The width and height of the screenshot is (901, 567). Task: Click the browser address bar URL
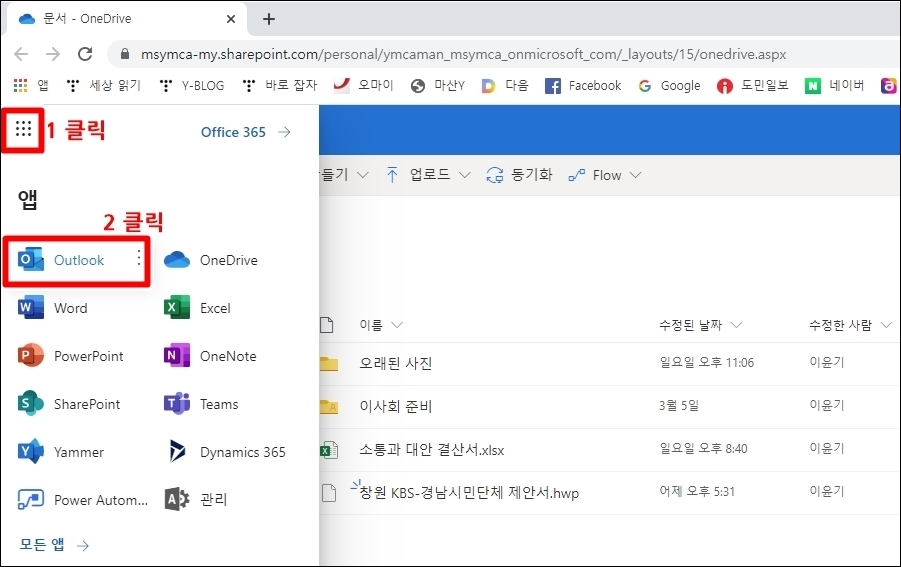click(x=463, y=55)
